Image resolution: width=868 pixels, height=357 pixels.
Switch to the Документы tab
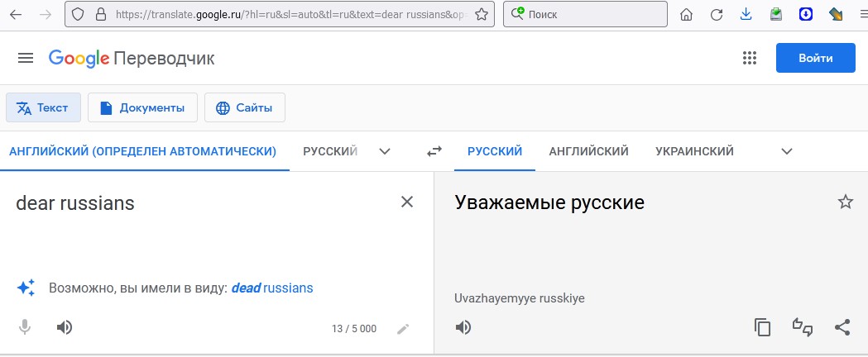coord(143,107)
